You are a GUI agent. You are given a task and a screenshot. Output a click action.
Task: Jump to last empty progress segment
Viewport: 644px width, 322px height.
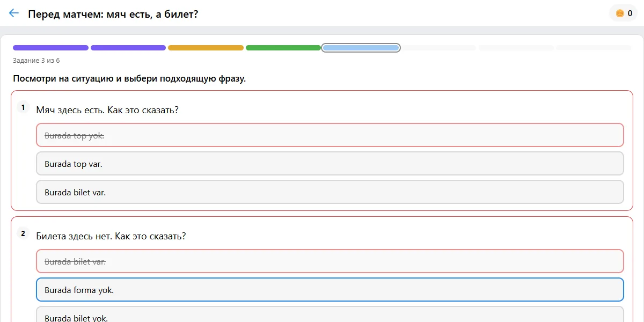tap(594, 48)
